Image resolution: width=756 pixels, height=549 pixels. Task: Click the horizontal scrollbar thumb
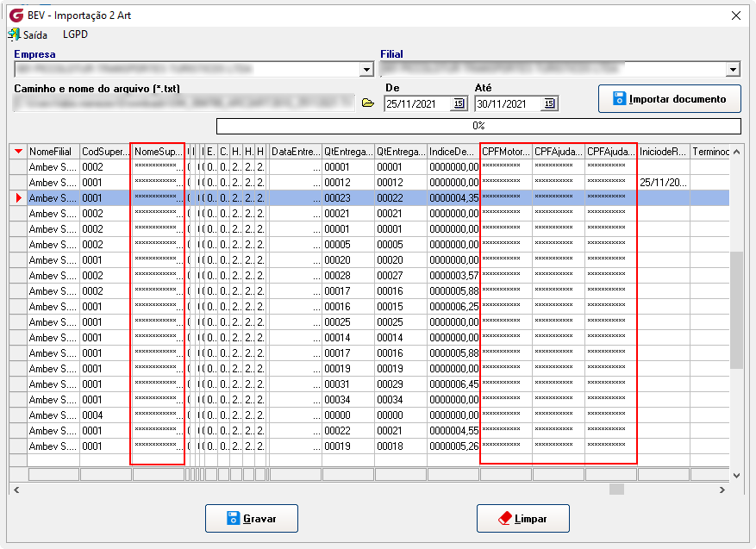(x=616, y=490)
